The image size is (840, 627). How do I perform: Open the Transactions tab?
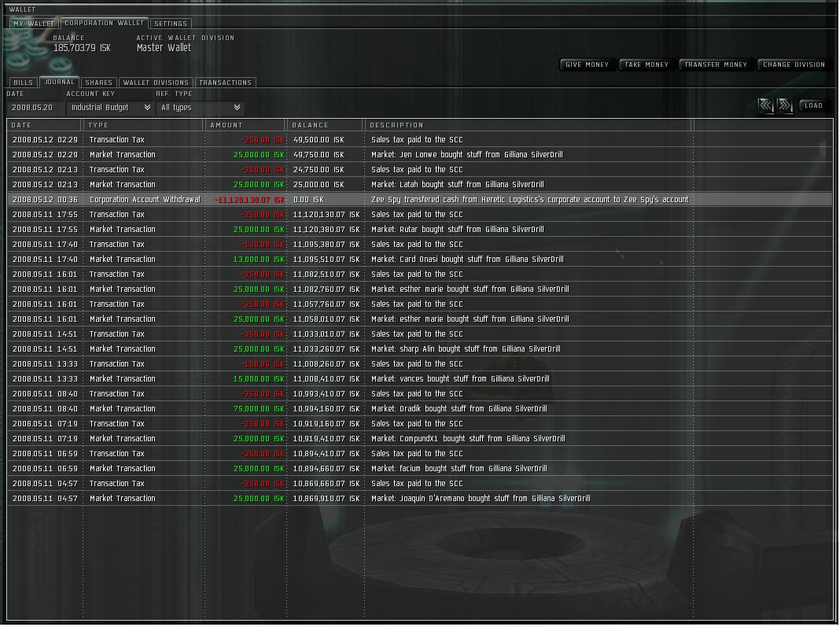(x=225, y=83)
